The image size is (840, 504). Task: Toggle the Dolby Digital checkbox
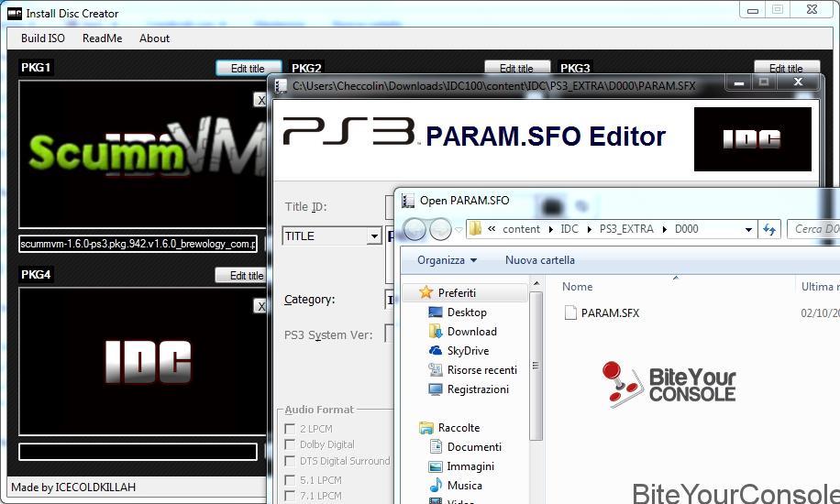click(x=290, y=444)
